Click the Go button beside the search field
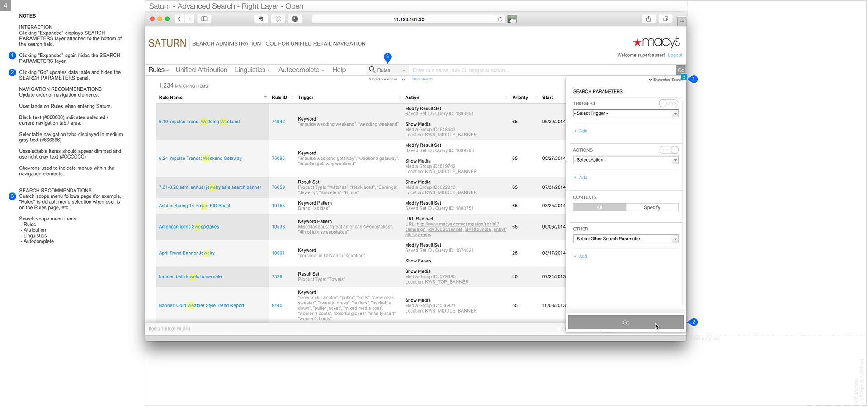The height and width of the screenshot is (407, 868). click(681, 70)
